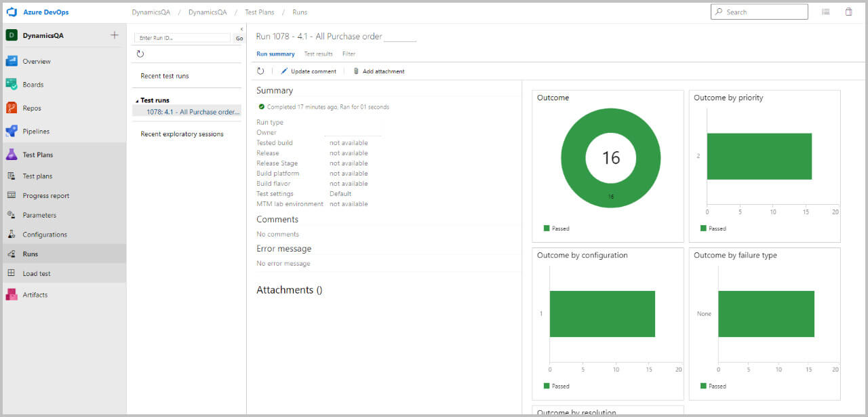Open the Repos section icon
The image size is (868, 417).
[12, 108]
